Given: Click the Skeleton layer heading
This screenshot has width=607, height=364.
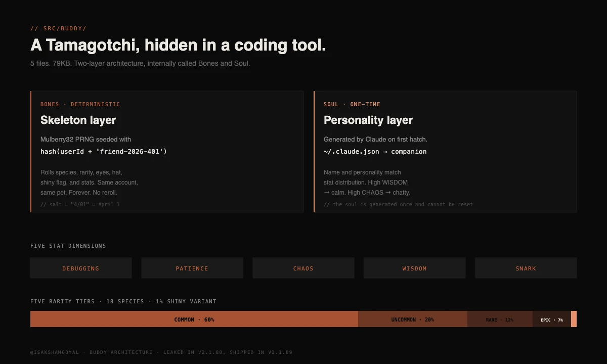Looking at the screenshot, I should (x=78, y=120).
